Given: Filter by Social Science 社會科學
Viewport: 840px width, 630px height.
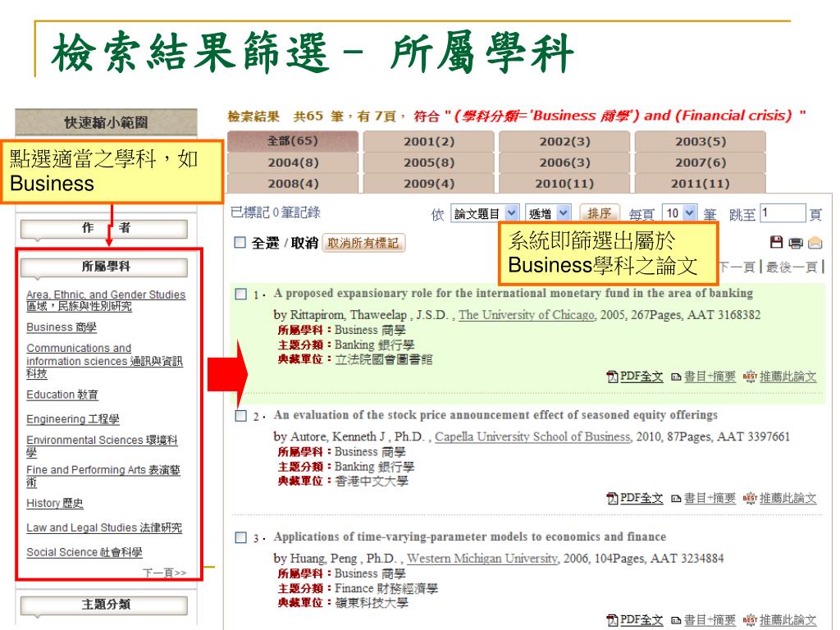Looking at the screenshot, I should (x=84, y=552).
